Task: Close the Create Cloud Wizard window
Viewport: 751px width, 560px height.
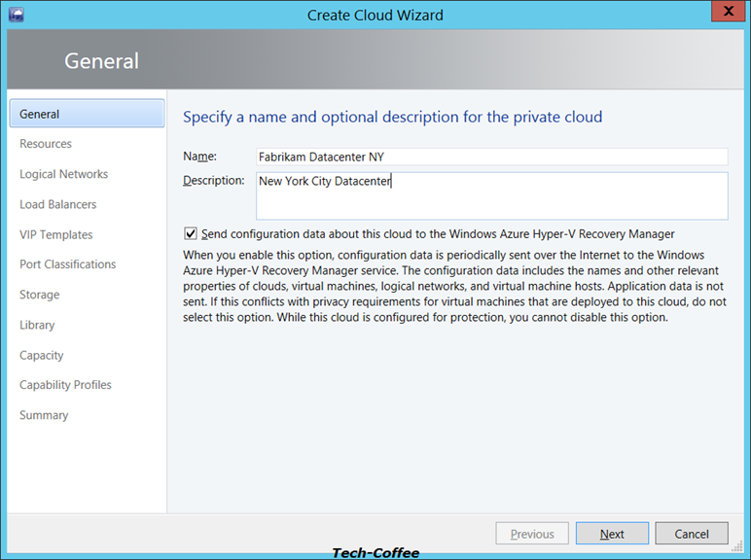Action: click(728, 11)
